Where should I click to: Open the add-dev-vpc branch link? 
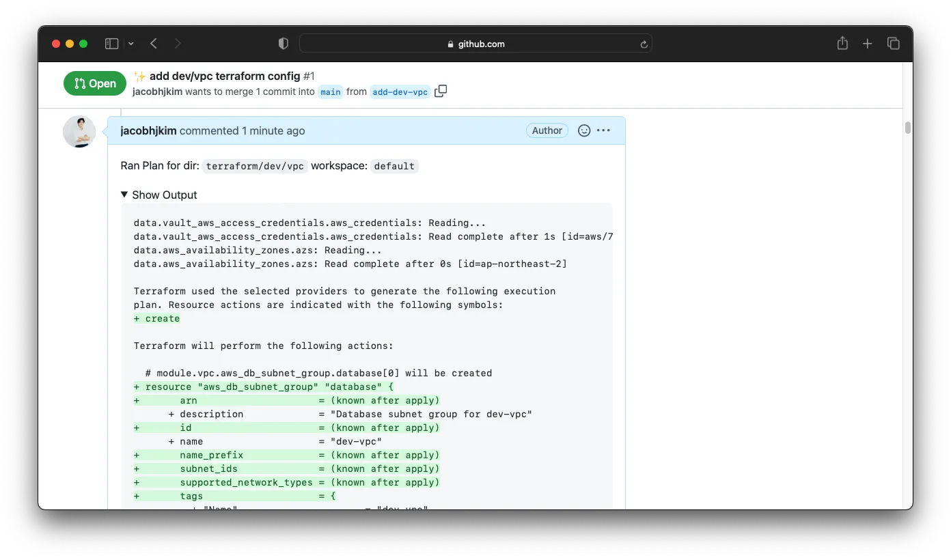coord(400,92)
